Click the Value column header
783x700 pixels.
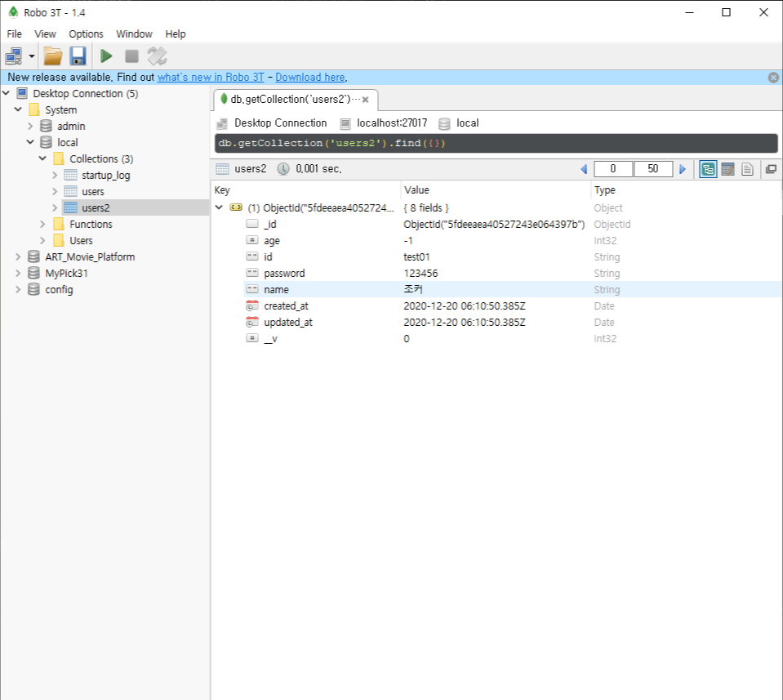496,189
